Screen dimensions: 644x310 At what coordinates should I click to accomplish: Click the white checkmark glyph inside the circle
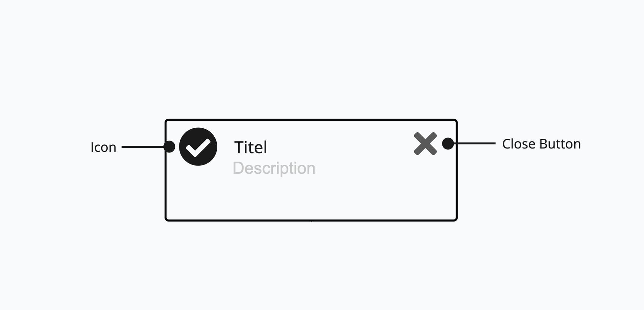[198, 147]
